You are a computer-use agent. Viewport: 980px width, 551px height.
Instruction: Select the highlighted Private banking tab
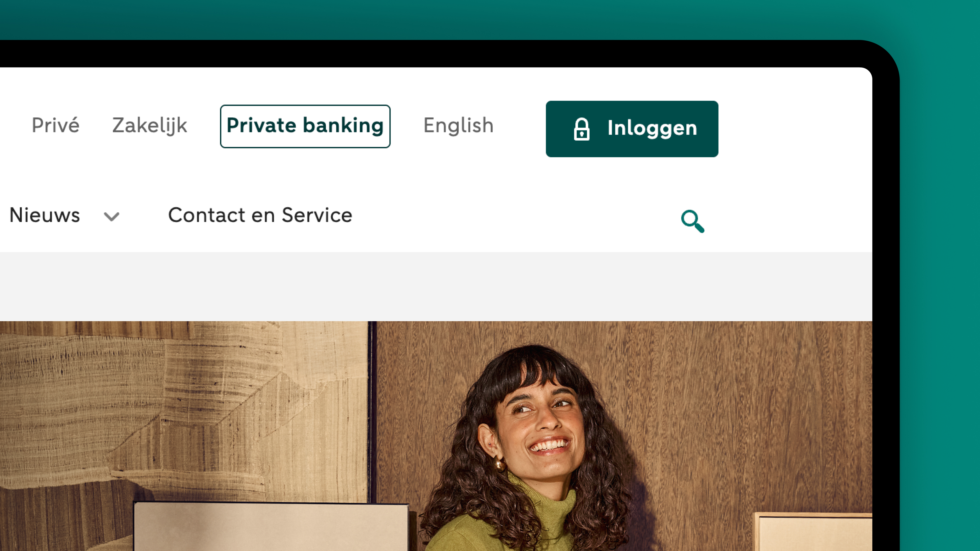[x=305, y=126]
